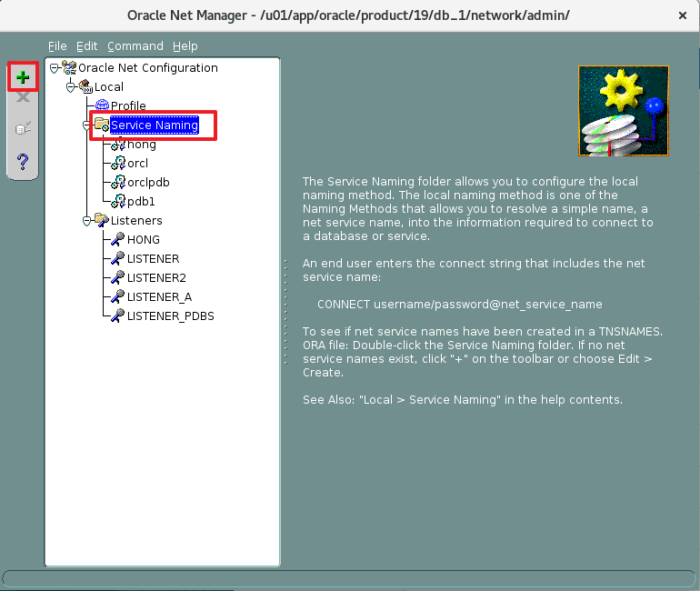The image size is (700, 591).
Task: Open the Edit menu
Action: click(86, 46)
